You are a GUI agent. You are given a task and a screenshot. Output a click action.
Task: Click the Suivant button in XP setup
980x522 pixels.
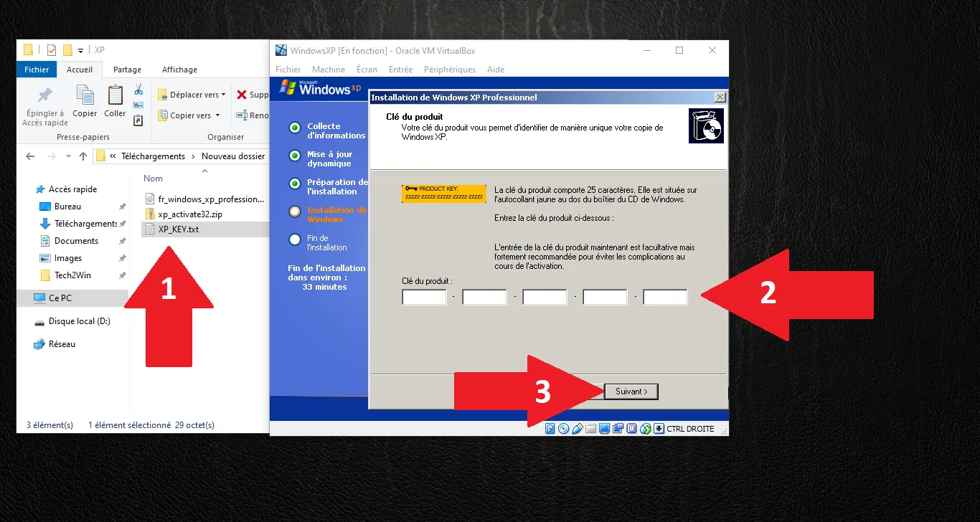(631, 391)
